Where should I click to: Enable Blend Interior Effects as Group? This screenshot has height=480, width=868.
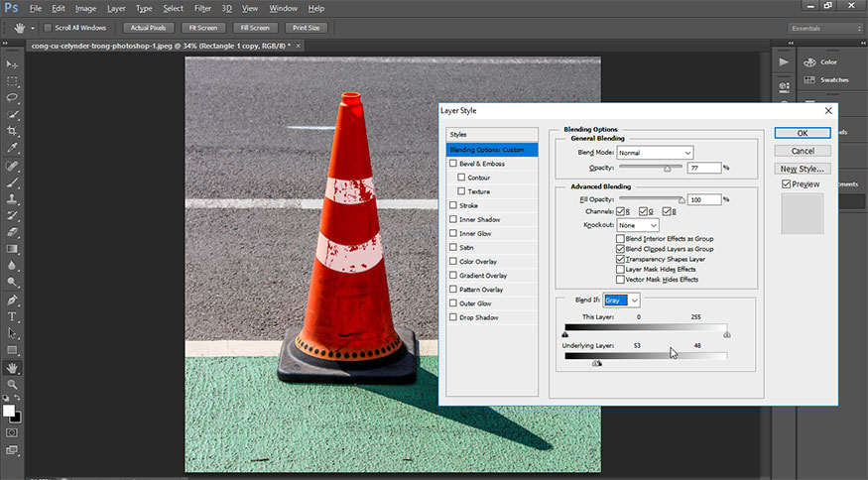pos(620,239)
